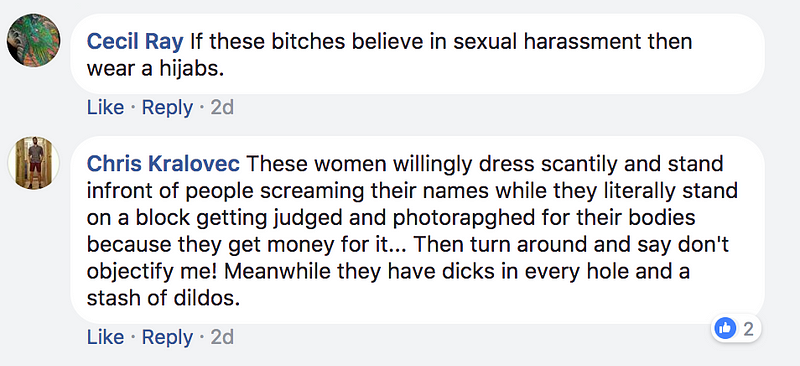Click the white reactions pill on Chris's comment
Viewport: 800px width, 366px height.
tap(736, 329)
